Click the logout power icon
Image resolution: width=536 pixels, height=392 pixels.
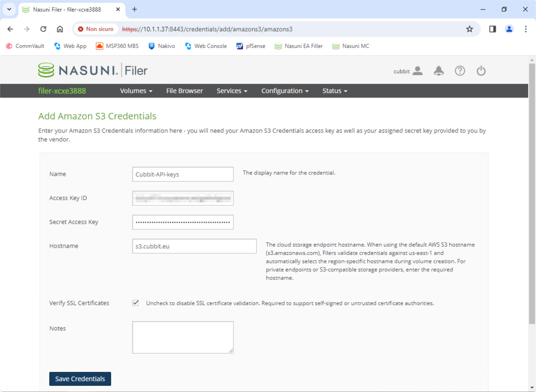coord(481,71)
